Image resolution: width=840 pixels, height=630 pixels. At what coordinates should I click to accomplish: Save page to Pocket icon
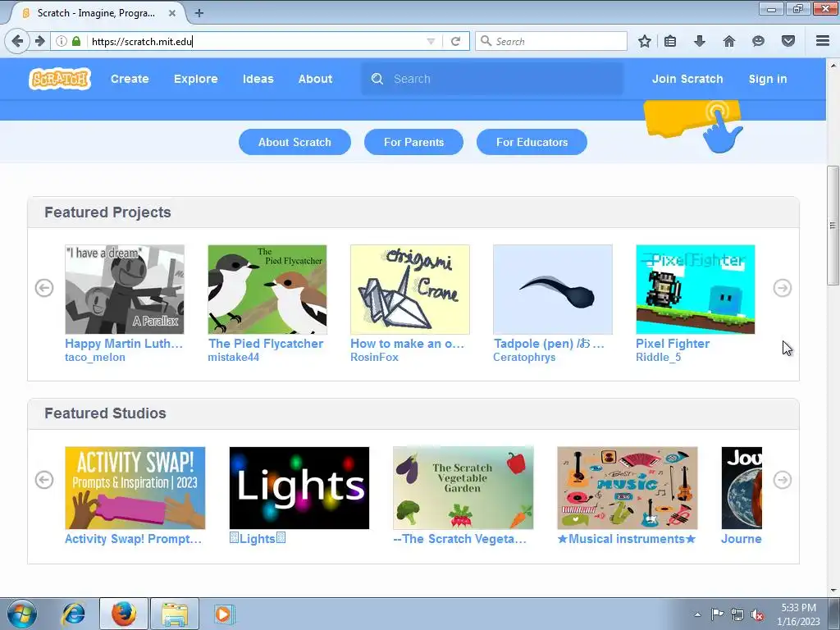coord(788,41)
